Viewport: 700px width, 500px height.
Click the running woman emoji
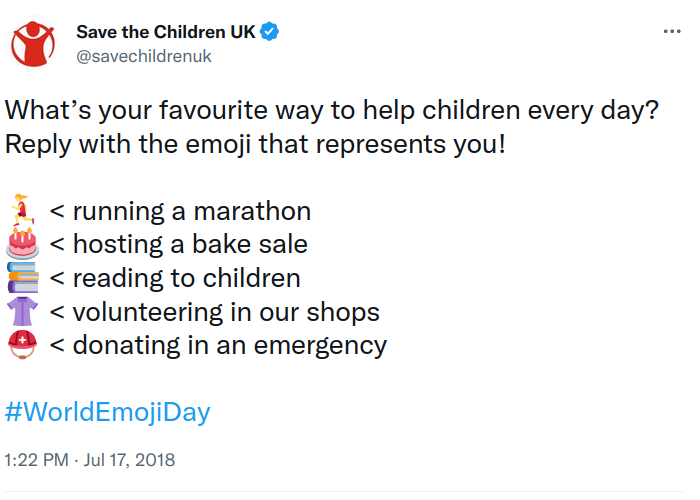22,210
